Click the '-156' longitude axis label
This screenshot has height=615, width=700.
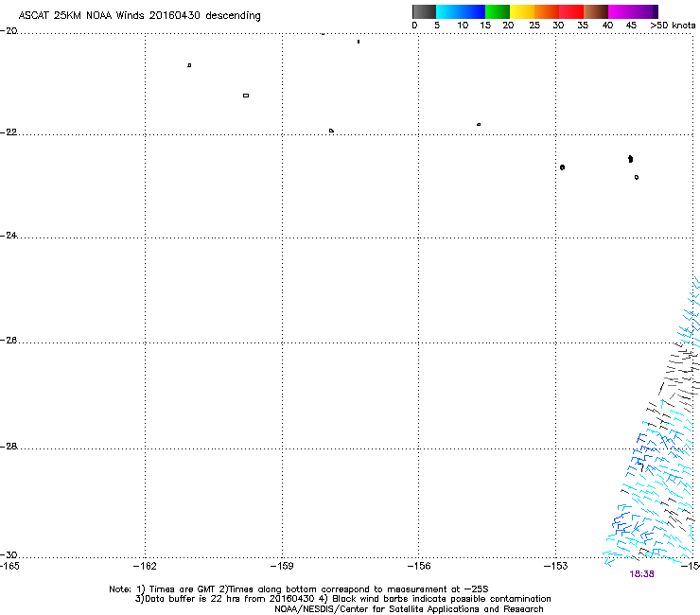[419, 567]
